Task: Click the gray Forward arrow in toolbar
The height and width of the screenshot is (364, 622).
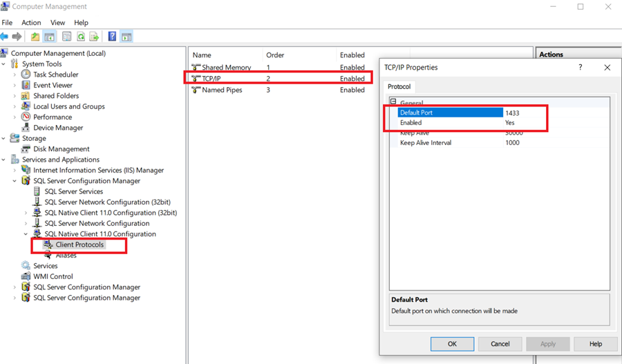Action: pyautogui.click(x=17, y=37)
